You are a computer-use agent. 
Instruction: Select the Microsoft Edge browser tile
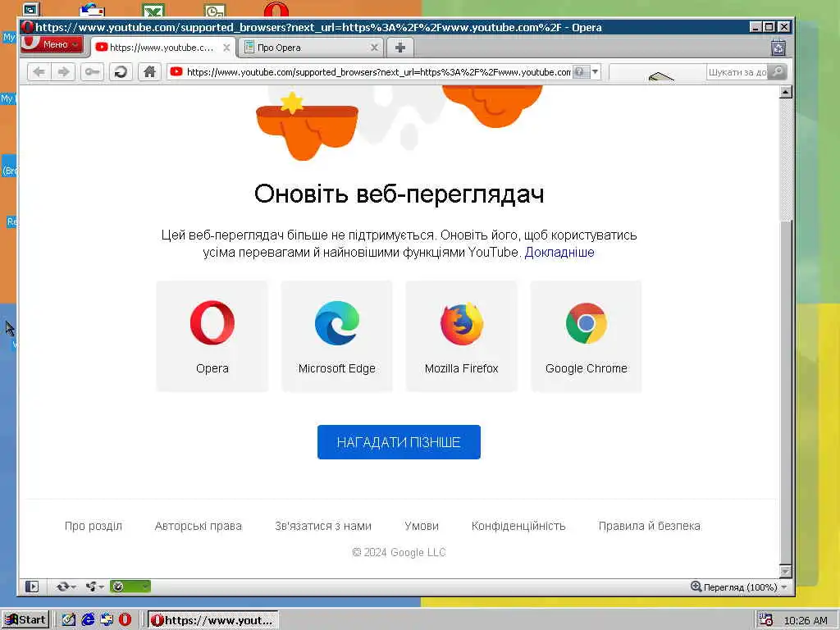[x=337, y=336]
